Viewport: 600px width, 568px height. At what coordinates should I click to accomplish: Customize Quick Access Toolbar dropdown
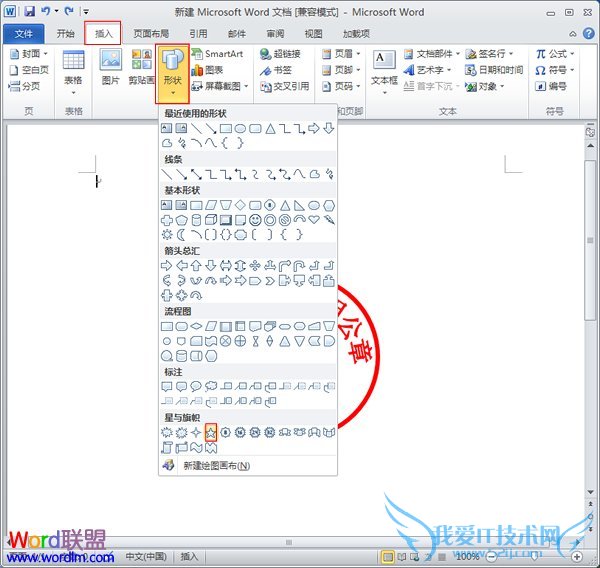(86, 12)
